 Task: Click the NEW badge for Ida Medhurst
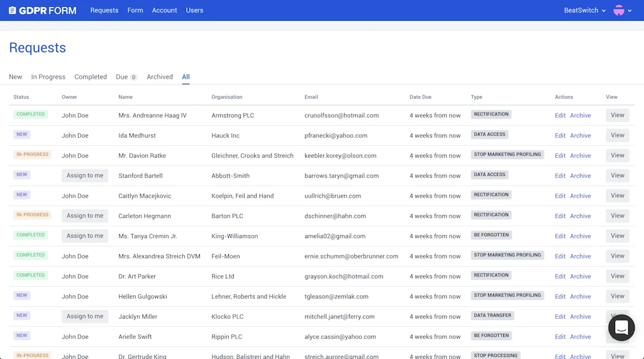22,135
